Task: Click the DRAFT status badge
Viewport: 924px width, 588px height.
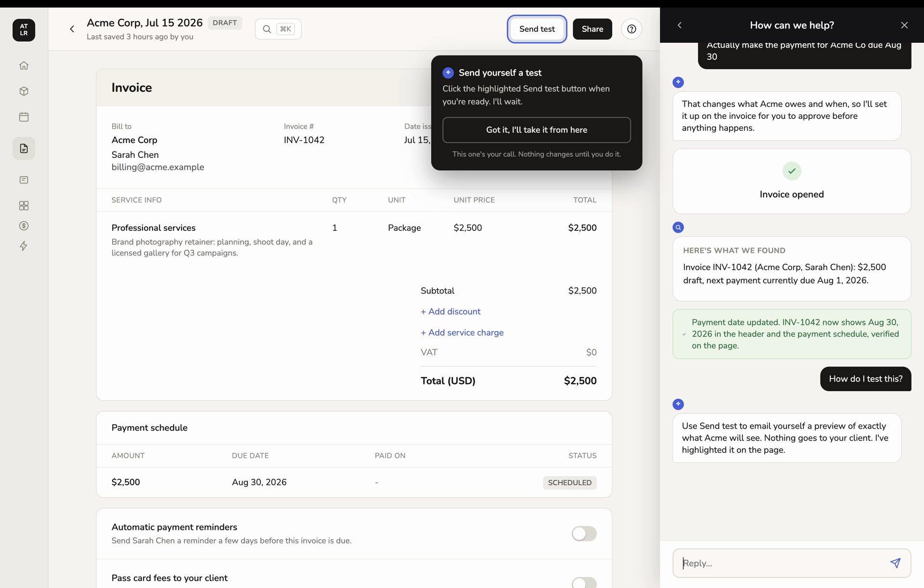Action: [x=225, y=23]
